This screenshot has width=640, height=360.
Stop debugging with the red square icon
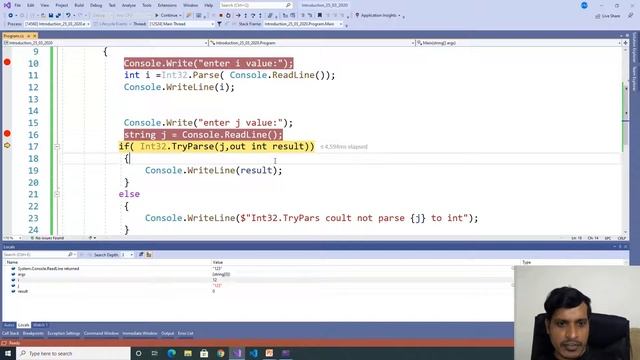pyautogui.click(x=221, y=16)
